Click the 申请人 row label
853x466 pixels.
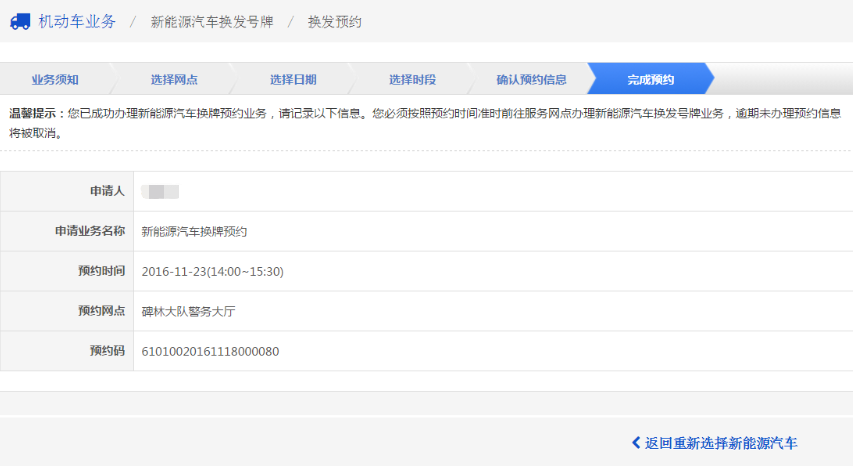(x=106, y=191)
